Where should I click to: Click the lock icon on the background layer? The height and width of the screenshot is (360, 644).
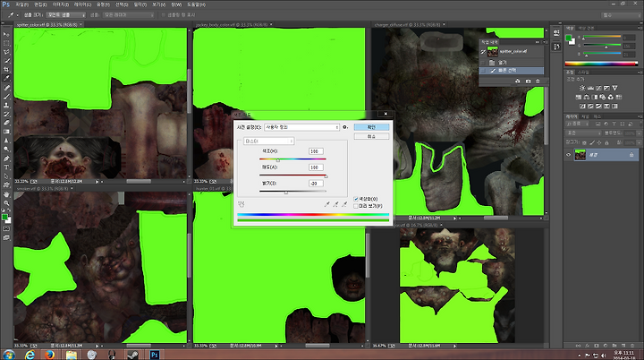[631, 155]
